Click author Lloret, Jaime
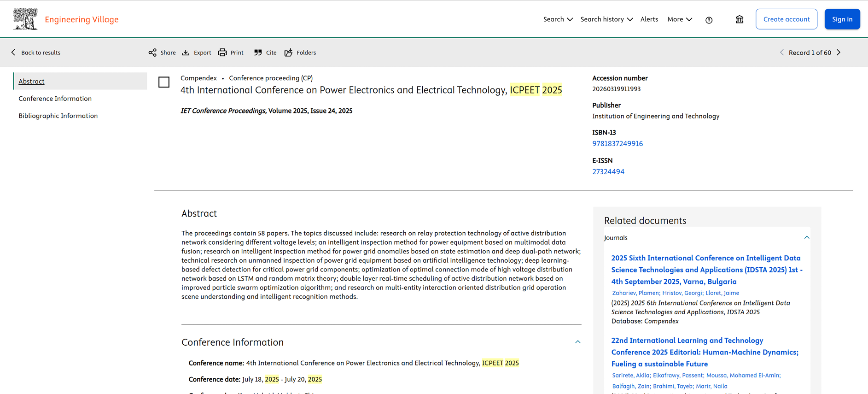The height and width of the screenshot is (394, 868). [722, 293]
